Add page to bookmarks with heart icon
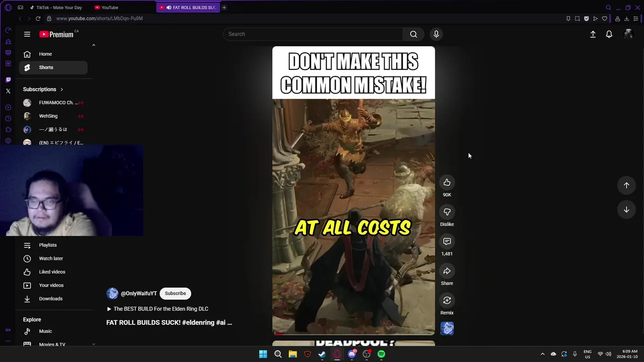This screenshot has width=644, height=362. click(604, 19)
